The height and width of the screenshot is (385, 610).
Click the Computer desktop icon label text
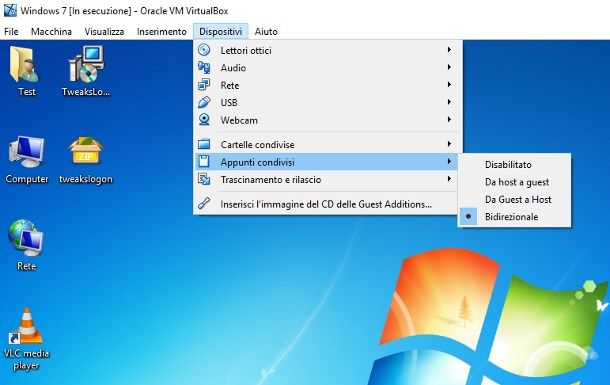pos(26,179)
